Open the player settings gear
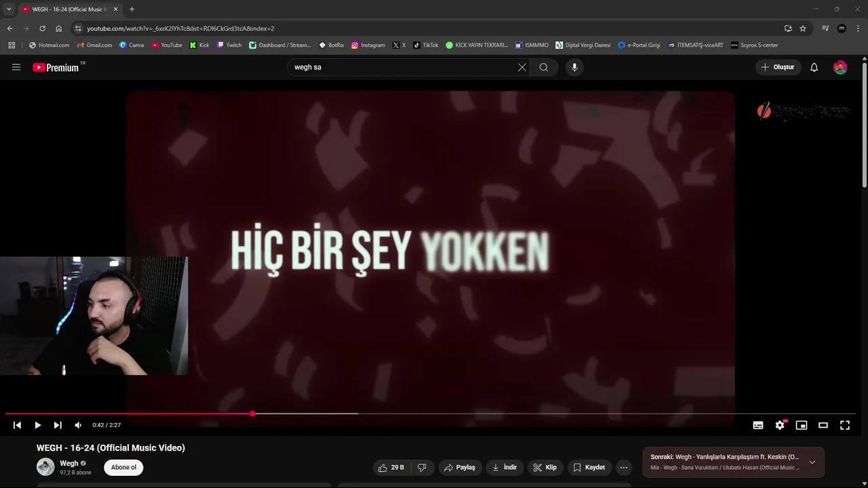Screen dimensions: 868x488 [x=780, y=425]
